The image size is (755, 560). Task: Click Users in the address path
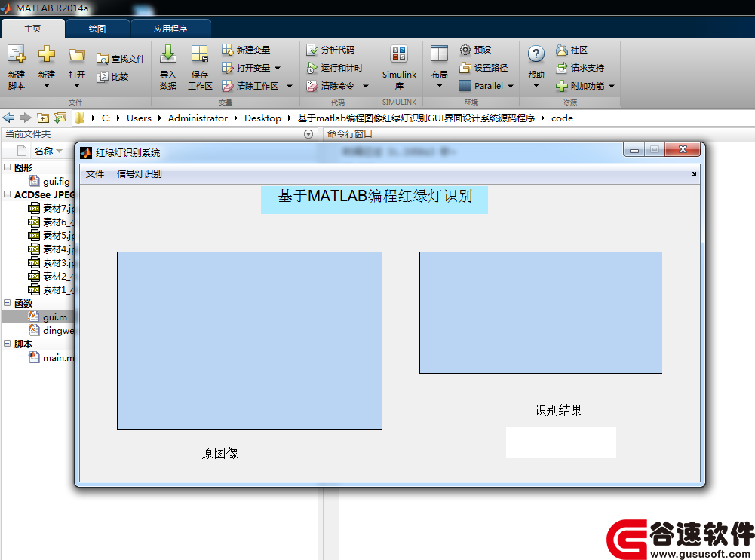click(x=139, y=118)
